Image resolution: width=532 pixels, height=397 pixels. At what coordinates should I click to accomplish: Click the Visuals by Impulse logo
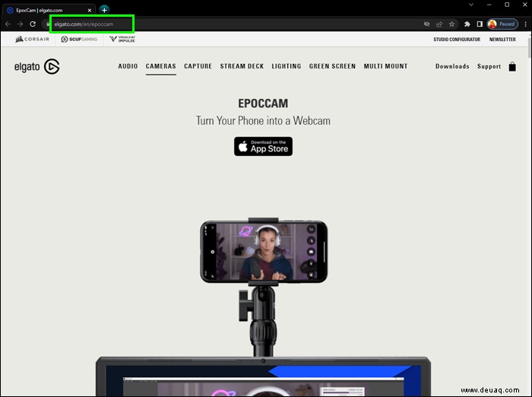122,39
